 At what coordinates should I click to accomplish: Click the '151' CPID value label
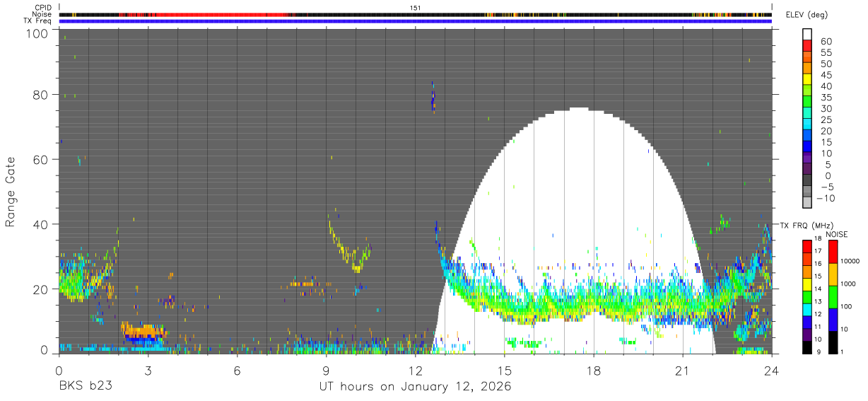point(416,7)
